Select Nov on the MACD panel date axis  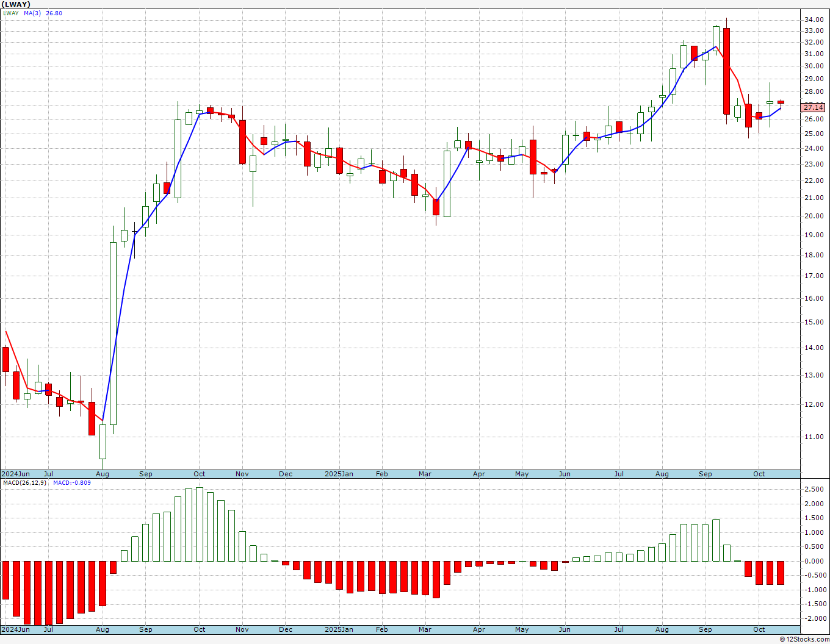click(242, 629)
